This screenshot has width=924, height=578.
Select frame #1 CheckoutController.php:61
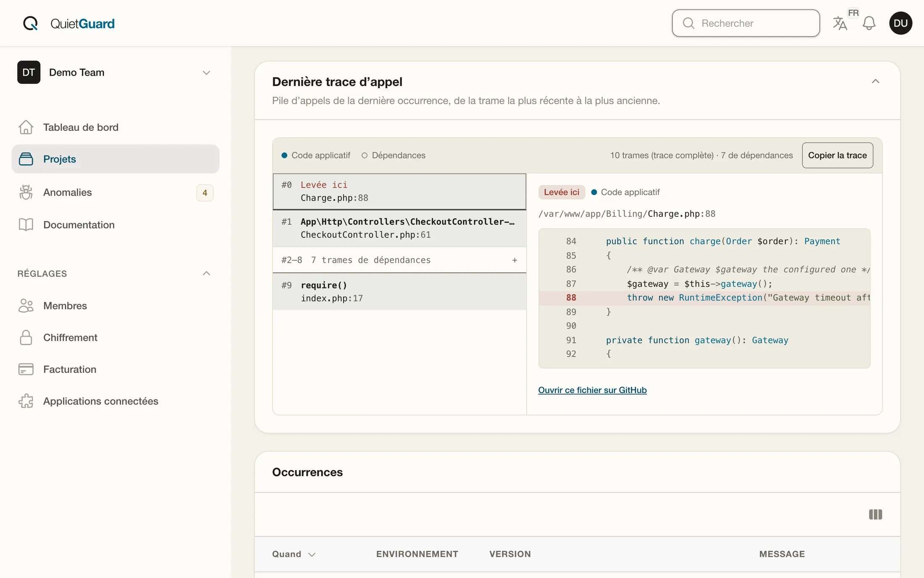point(399,228)
